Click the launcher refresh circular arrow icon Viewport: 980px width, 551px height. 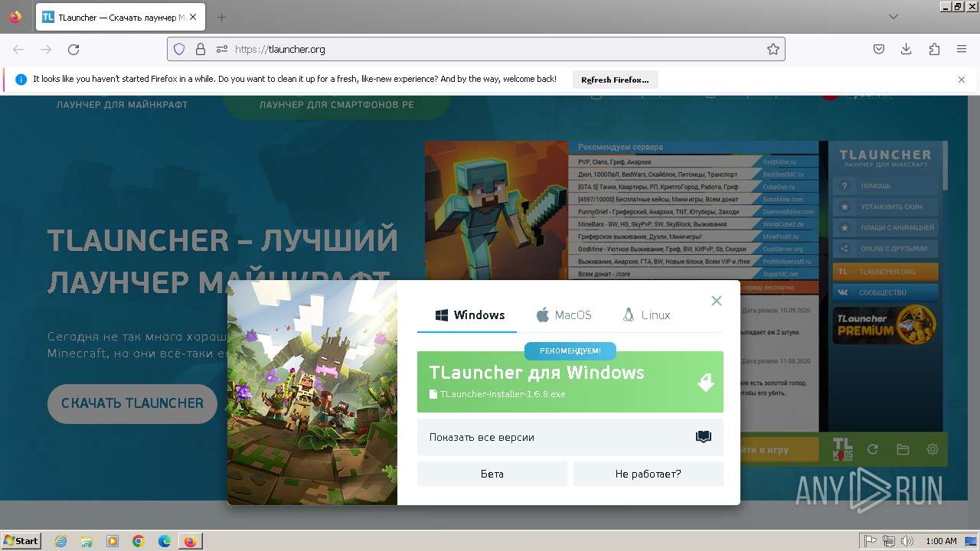click(x=872, y=450)
